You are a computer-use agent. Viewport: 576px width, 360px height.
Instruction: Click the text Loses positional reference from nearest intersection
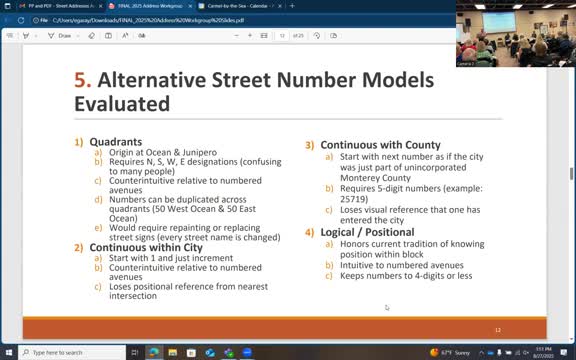pyautogui.click(x=188, y=291)
